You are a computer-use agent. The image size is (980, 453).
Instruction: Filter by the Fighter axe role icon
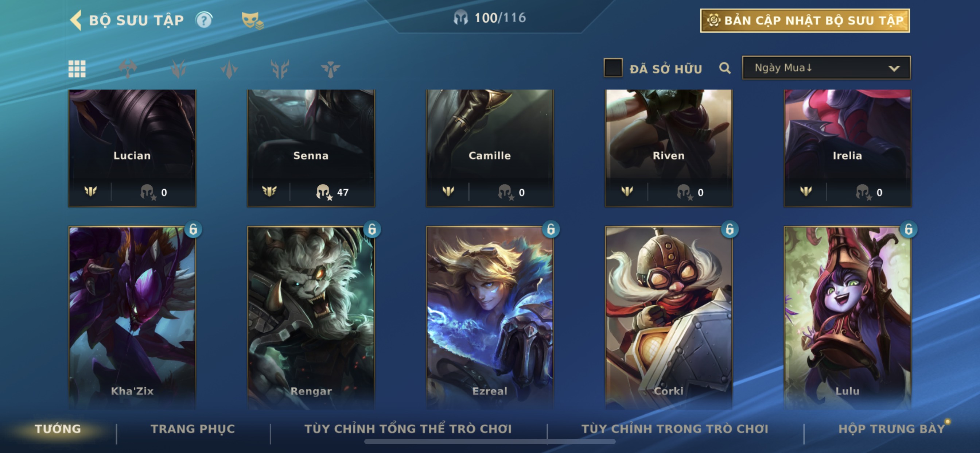[128, 69]
